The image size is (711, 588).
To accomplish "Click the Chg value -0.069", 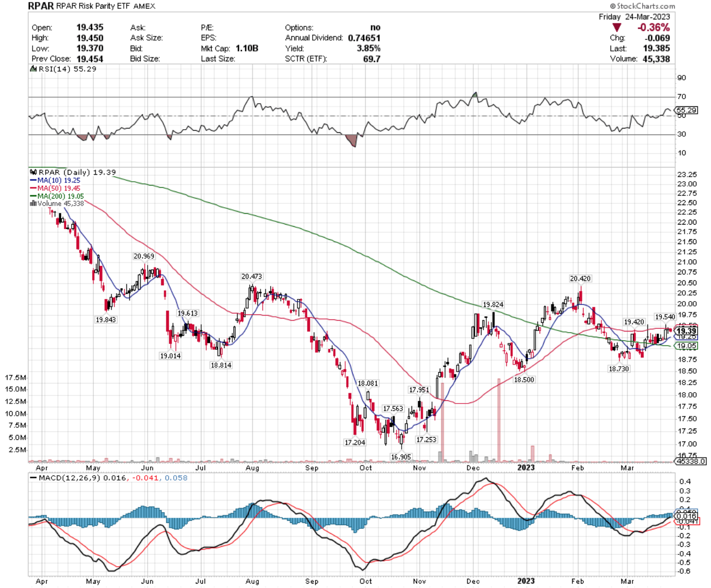I will (657, 38).
